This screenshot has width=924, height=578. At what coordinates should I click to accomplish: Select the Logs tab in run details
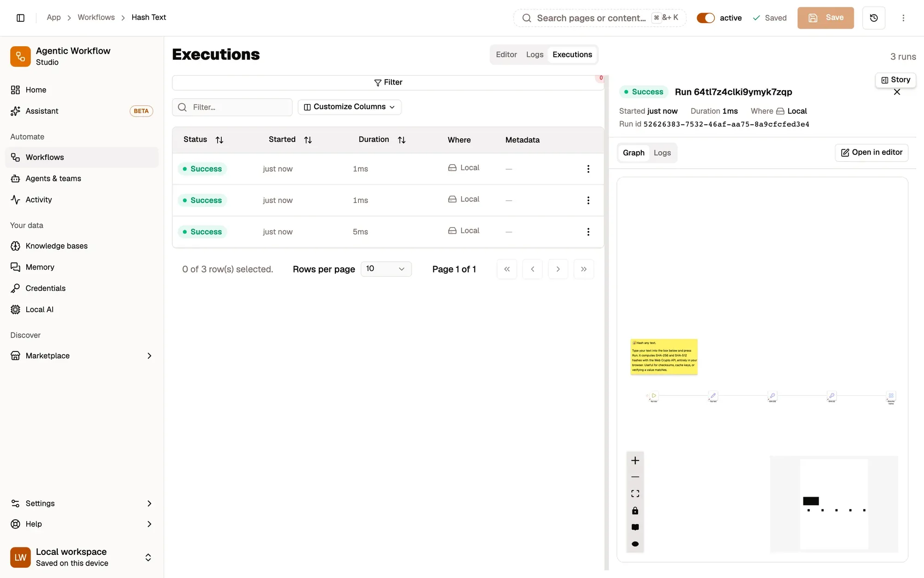(662, 153)
